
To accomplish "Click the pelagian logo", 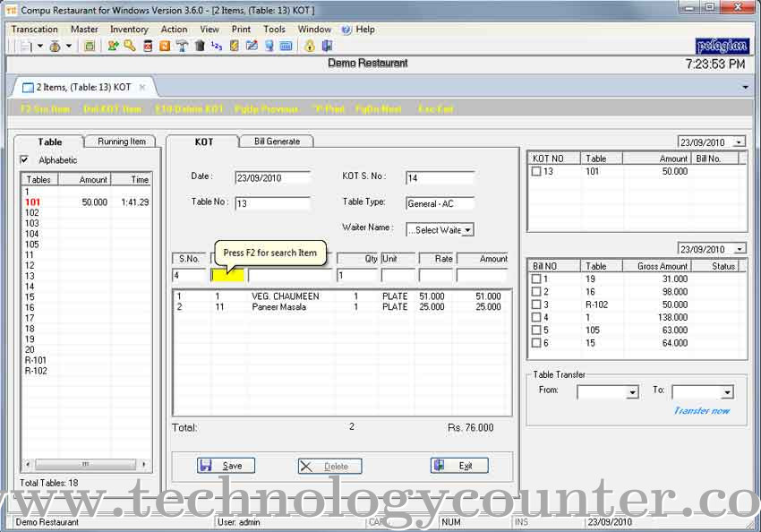I will (x=722, y=46).
